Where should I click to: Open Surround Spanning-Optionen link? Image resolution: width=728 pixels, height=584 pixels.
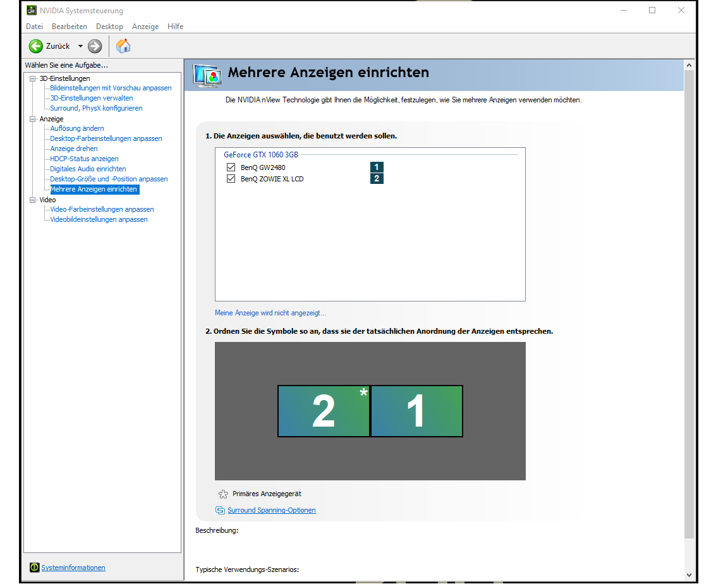(x=272, y=510)
